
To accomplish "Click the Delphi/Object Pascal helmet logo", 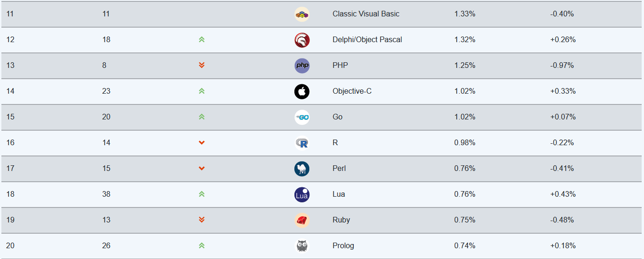I will 302,40.
